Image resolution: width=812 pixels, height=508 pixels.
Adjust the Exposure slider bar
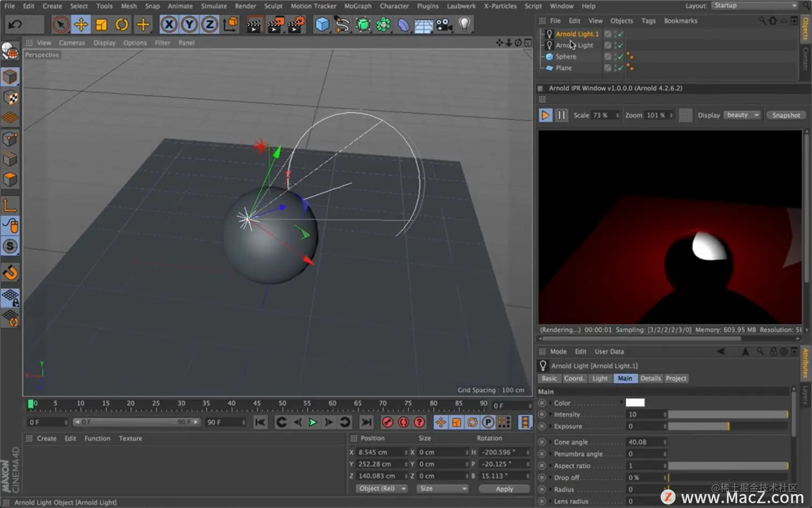point(728,426)
